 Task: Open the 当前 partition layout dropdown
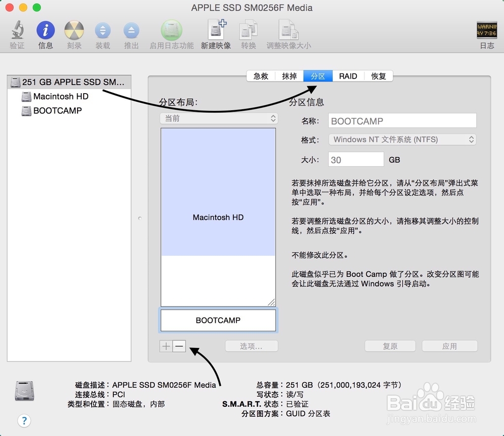218,118
